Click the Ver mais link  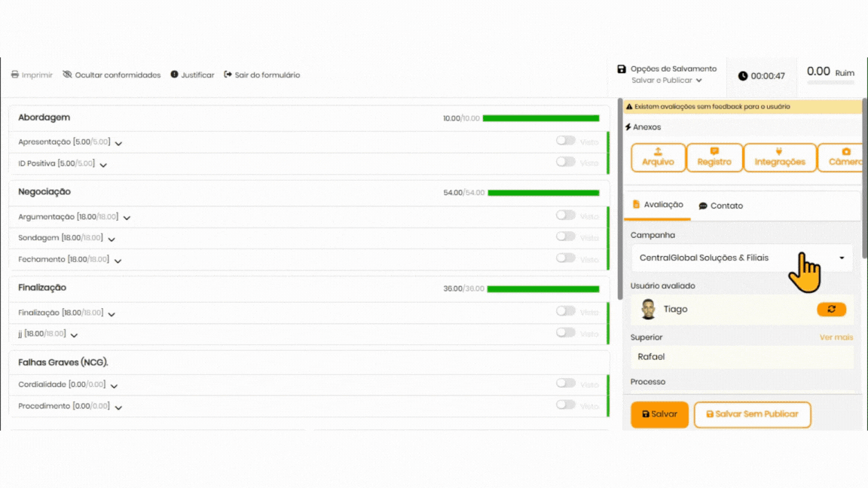coord(836,337)
